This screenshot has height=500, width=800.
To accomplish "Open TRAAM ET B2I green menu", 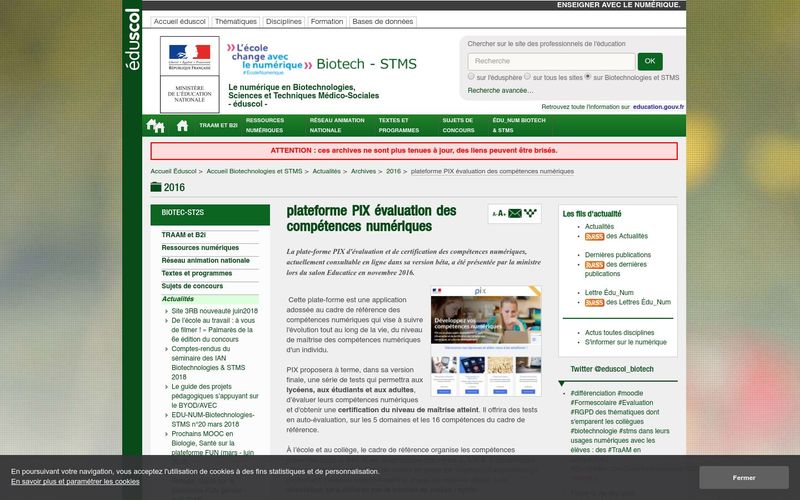I will (x=218, y=126).
